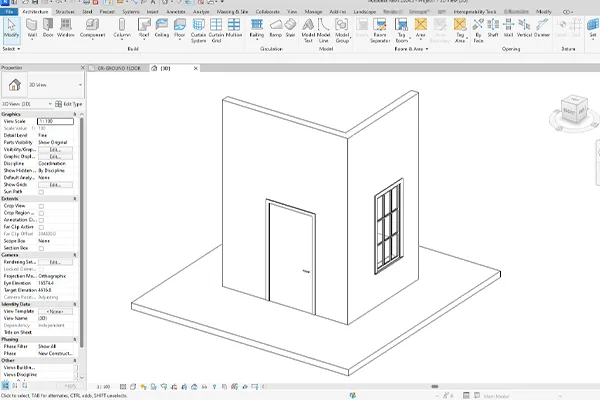Screen dimensions: 600x400
Task: Open the Collaborate ribbon tab
Action: (267, 12)
